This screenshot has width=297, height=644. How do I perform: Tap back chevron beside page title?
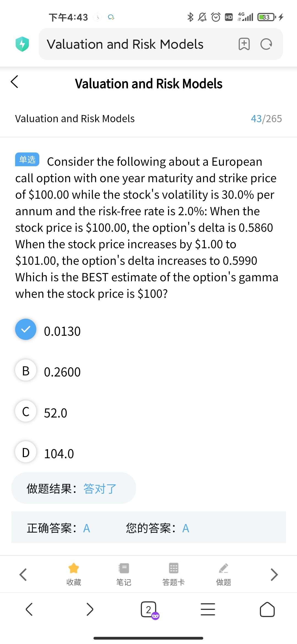(x=15, y=82)
